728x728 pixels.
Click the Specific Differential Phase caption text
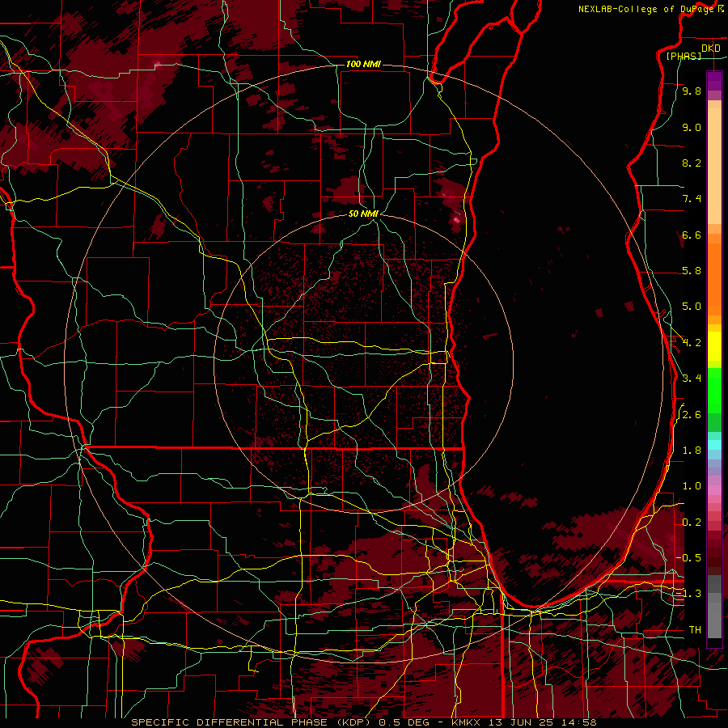363,722
